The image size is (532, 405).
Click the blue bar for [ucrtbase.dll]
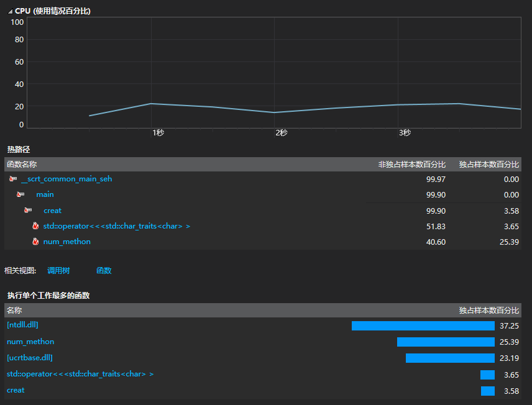click(x=450, y=358)
